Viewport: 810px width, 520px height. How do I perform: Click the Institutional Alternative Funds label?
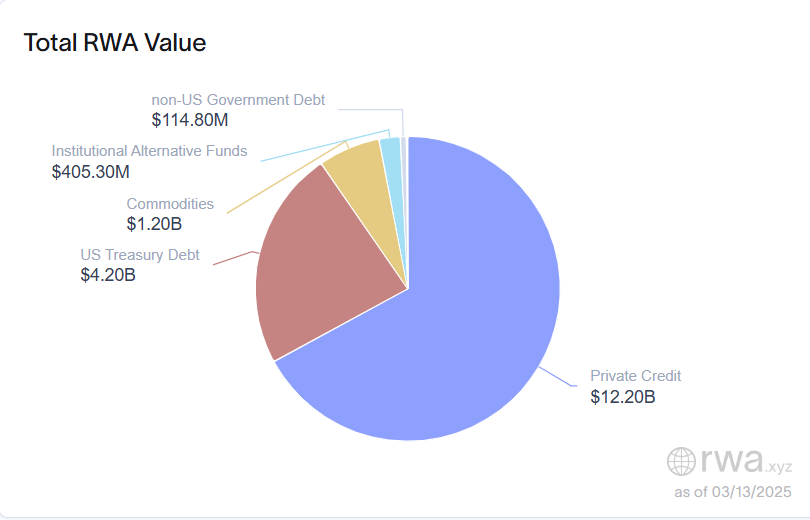149,152
